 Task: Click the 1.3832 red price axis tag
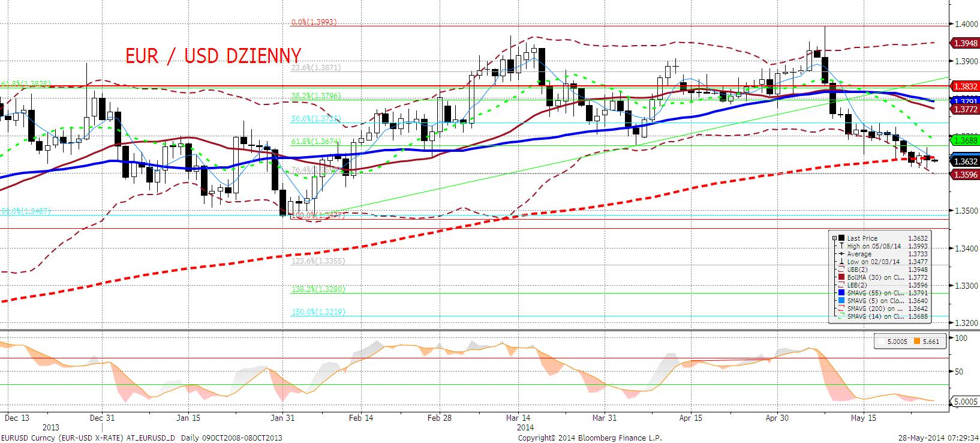coord(965,86)
